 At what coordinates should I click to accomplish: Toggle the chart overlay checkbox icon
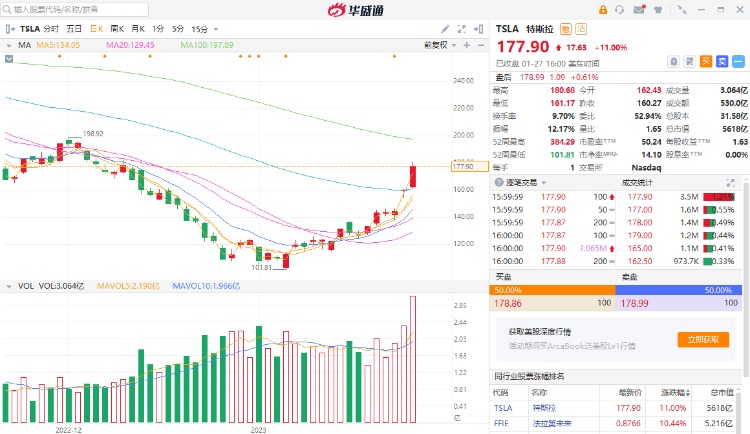[x=9, y=59]
